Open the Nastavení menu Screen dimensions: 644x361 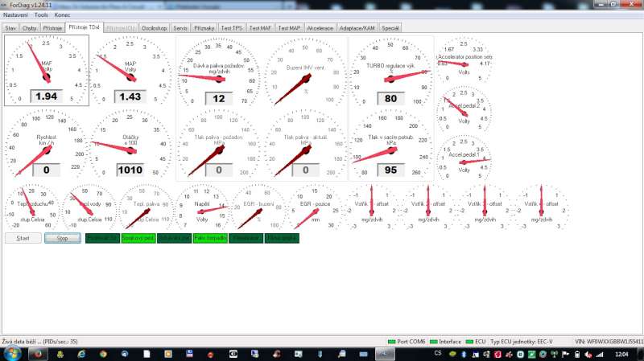coord(15,15)
